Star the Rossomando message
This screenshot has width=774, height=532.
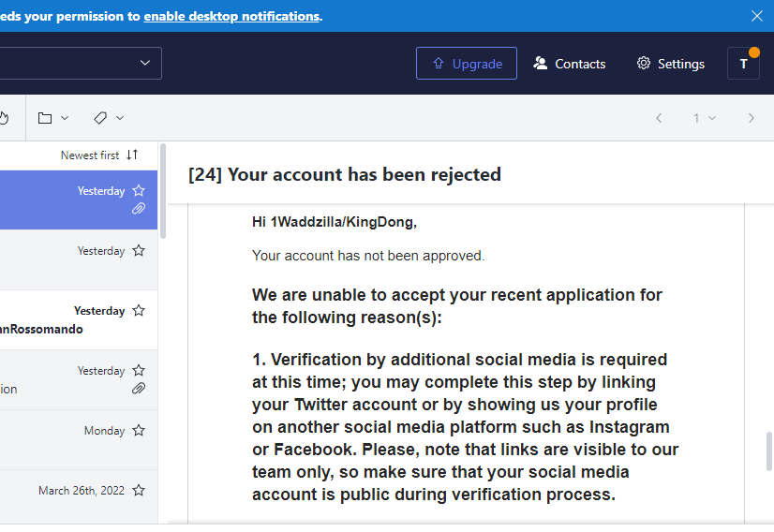tap(139, 310)
